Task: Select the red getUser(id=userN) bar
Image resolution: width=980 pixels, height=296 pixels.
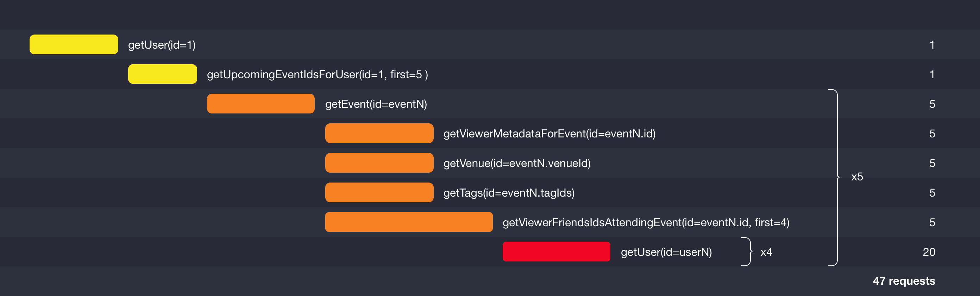Action: tap(556, 252)
